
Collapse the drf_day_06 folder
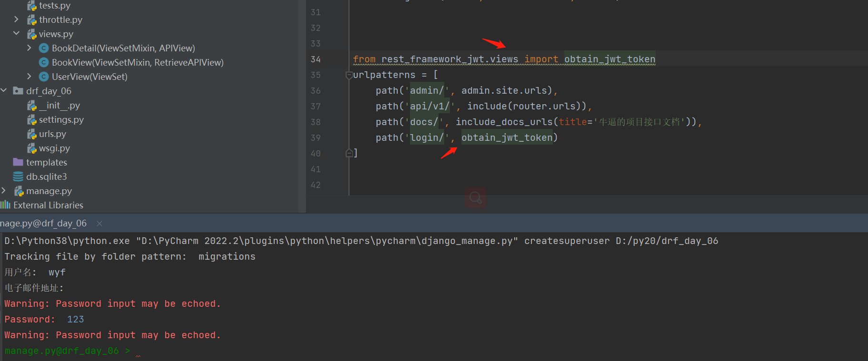(x=4, y=90)
